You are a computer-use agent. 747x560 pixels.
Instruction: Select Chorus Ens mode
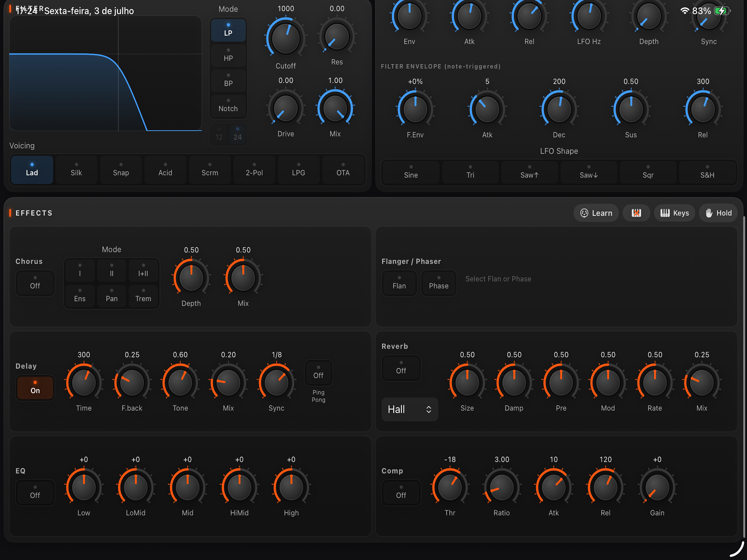pos(80,296)
